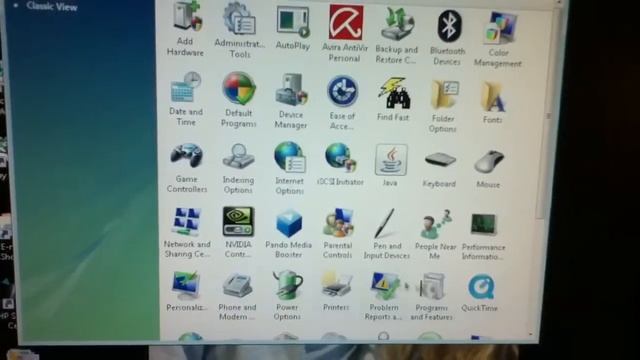
Task: Open Color Management
Action: pos(500,29)
